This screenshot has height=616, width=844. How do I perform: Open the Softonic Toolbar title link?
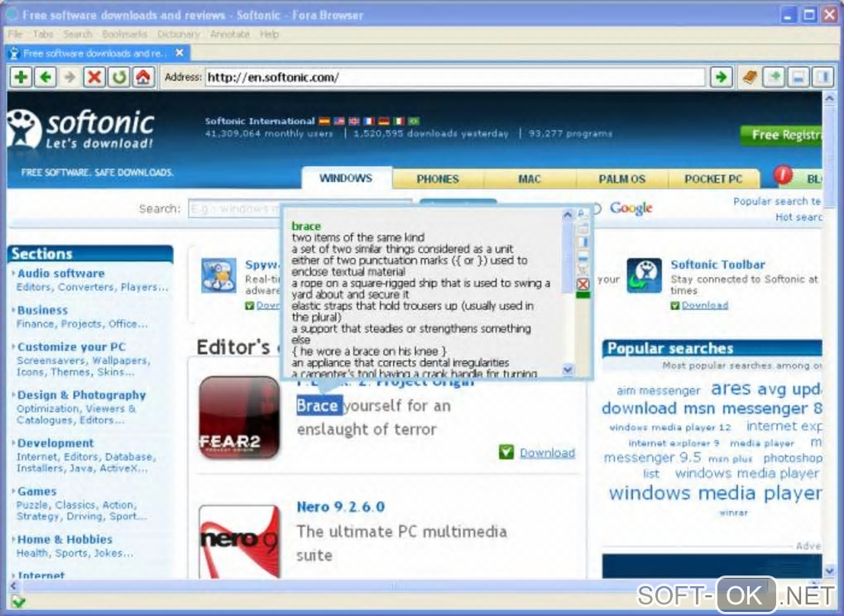pos(717,264)
